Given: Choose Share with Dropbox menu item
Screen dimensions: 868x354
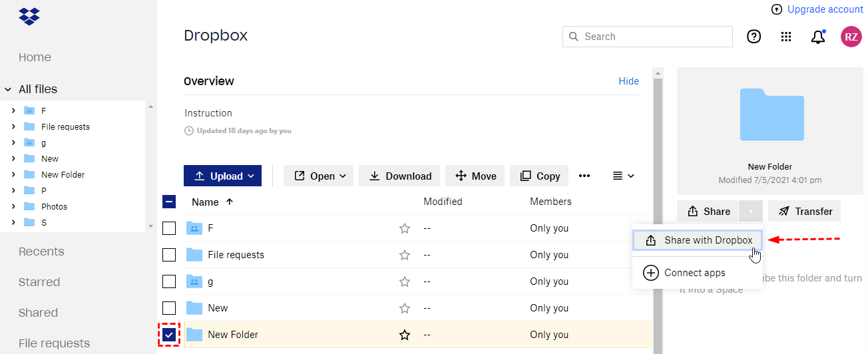Looking at the screenshot, I should tap(698, 240).
